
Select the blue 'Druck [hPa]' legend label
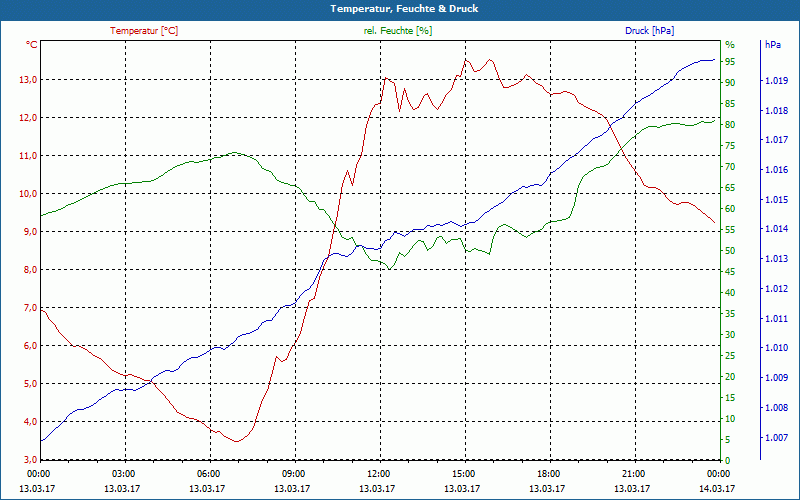click(x=649, y=31)
